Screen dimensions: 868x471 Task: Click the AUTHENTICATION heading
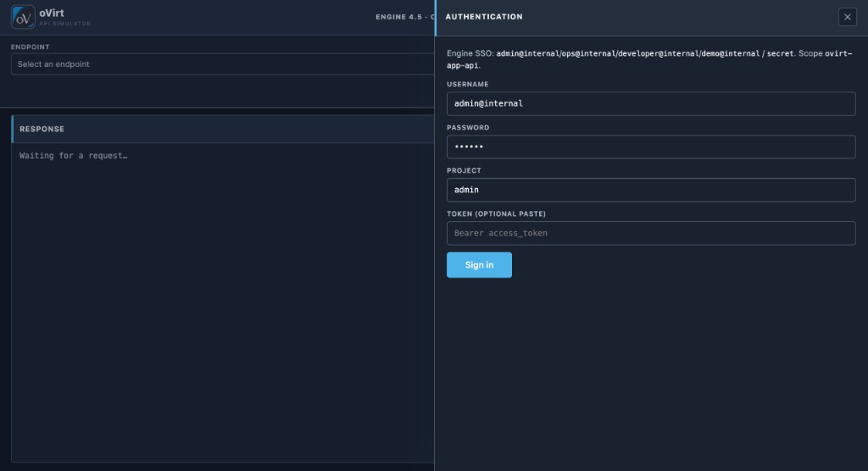pos(484,17)
